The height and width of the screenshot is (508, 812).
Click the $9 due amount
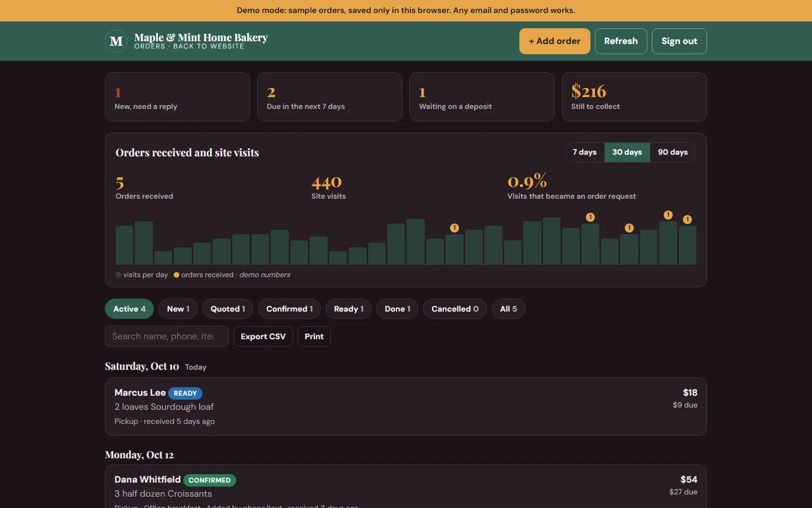click(685, 405)
